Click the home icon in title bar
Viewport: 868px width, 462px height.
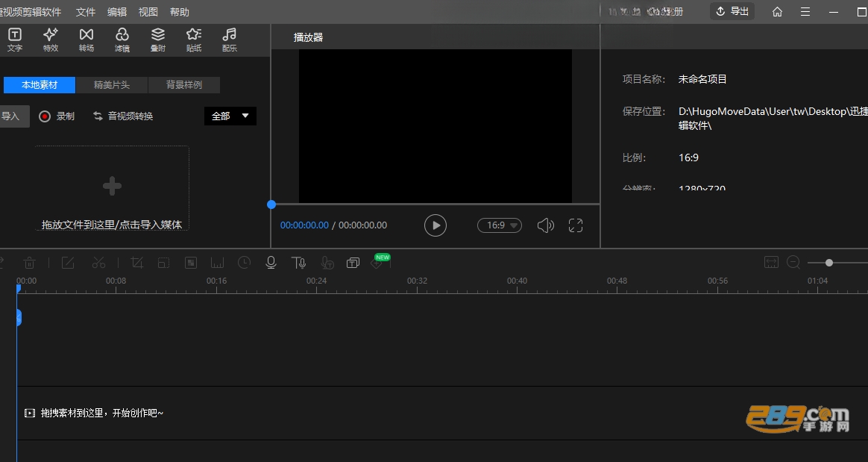(777, 12)
